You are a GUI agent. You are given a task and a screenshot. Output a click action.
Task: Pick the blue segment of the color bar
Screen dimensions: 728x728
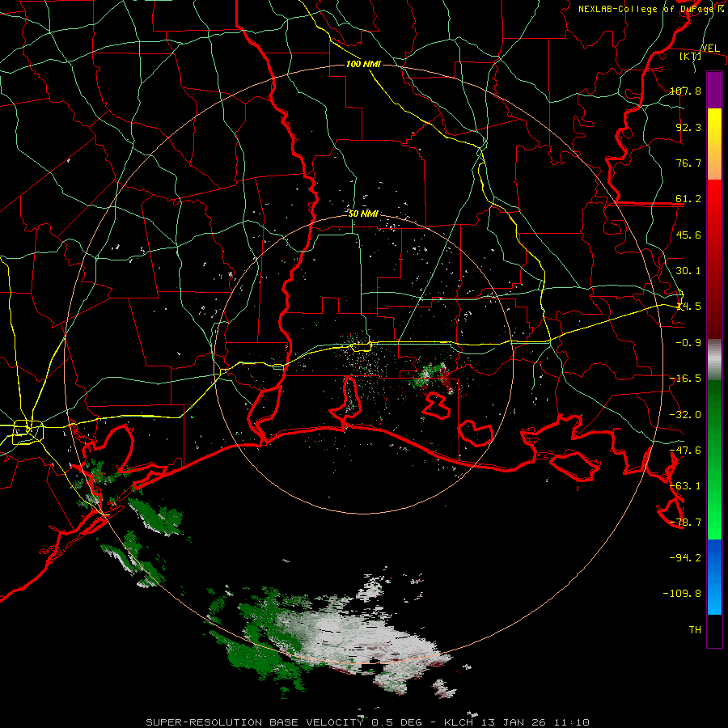[714, 577]
